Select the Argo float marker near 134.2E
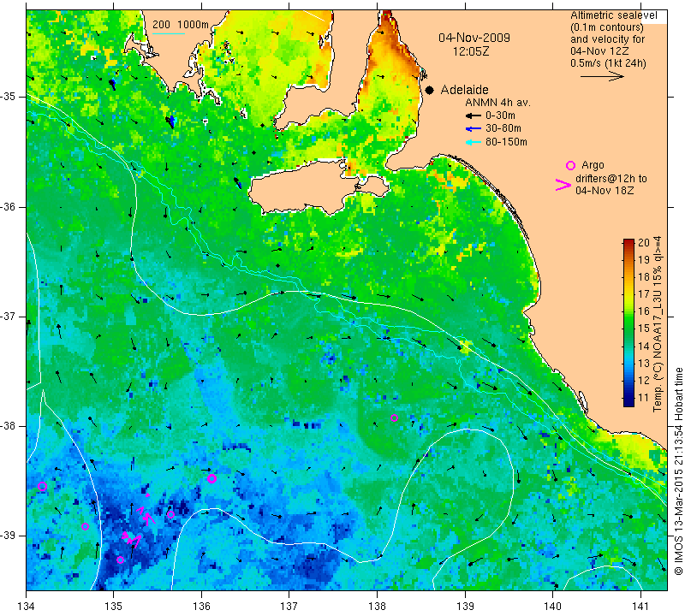The image size is (685, 616). click(x=42, y=486)
